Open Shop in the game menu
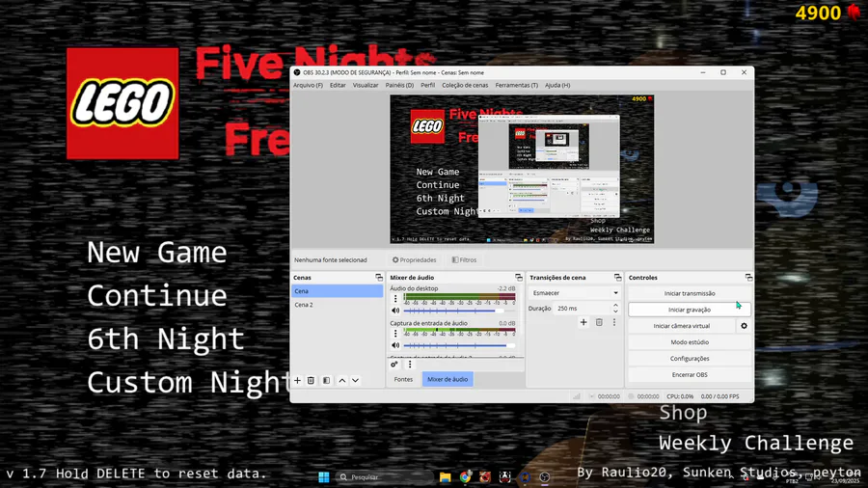This screenshot has height=488, width=868. coord(683,414)
